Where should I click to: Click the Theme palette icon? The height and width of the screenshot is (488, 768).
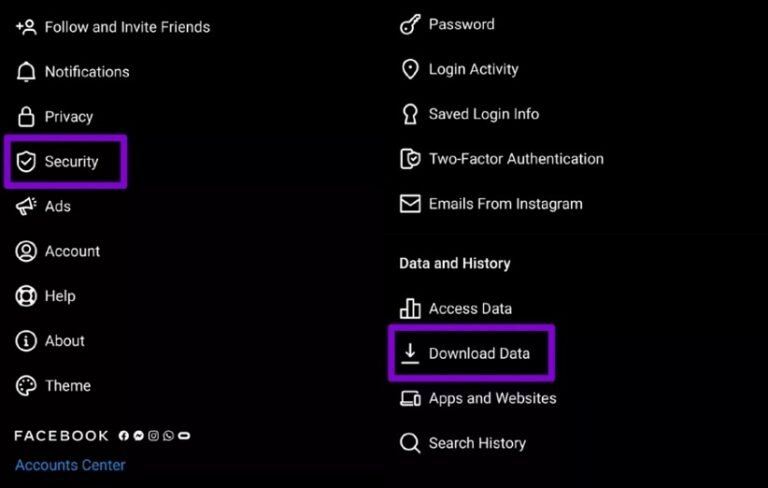[26, 386]
